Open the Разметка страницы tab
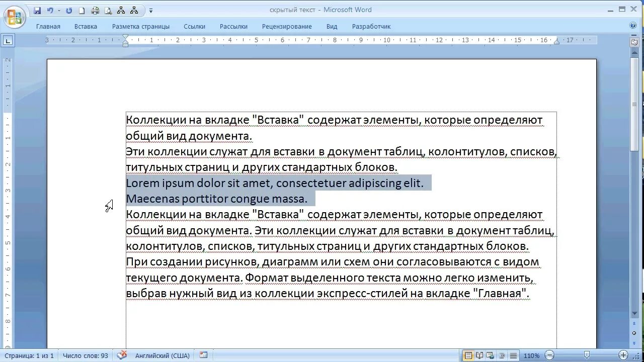The height and width of the screenshot is (362, 644). 141,27
